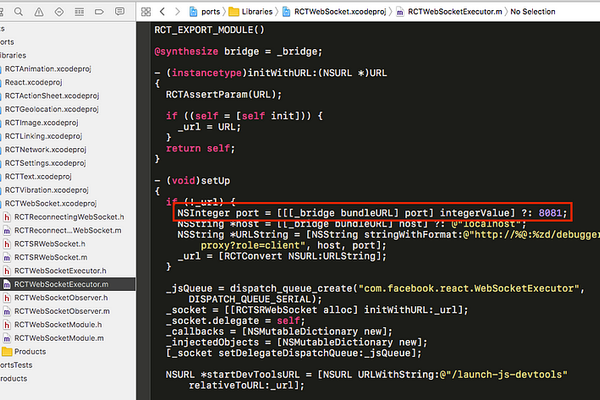
Task: Click the 'relativeToURL:_url];' line
Action: [x=246, y=385]
